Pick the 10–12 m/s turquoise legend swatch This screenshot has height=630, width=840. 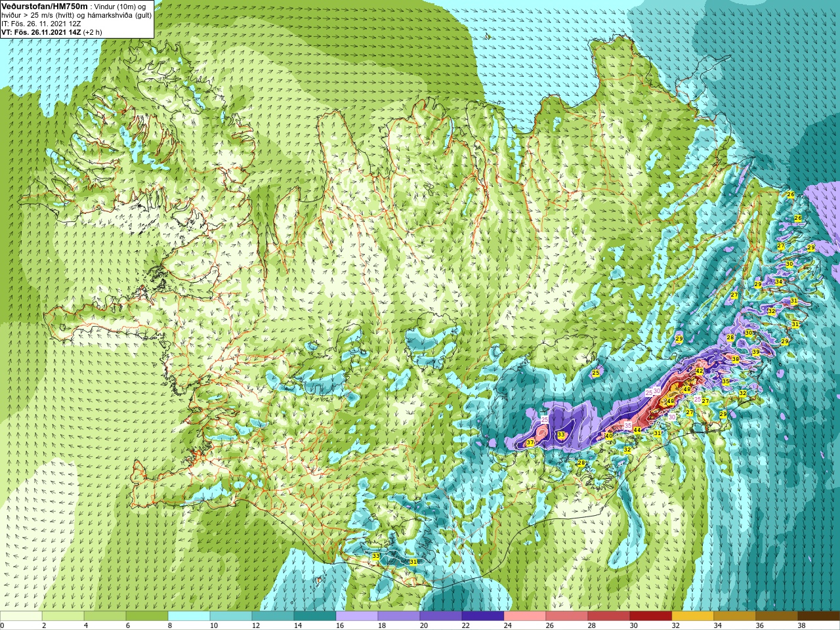pyautogui.click(x=231, y=616)
